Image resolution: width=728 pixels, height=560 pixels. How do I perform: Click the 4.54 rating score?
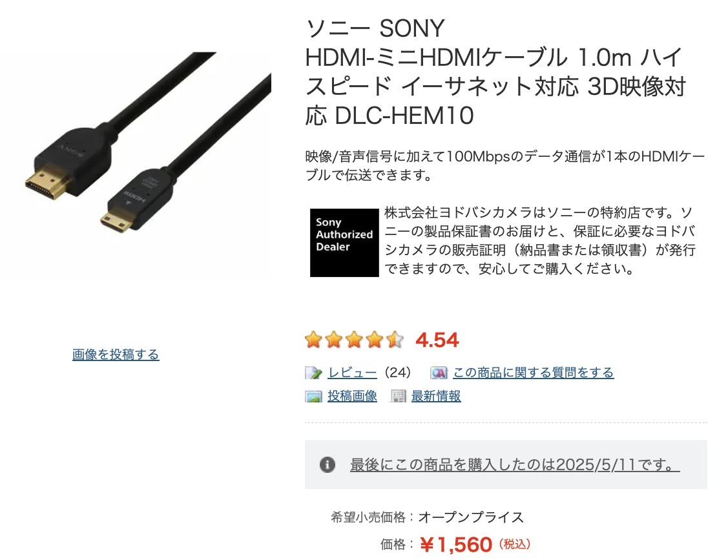coord(437,340)
